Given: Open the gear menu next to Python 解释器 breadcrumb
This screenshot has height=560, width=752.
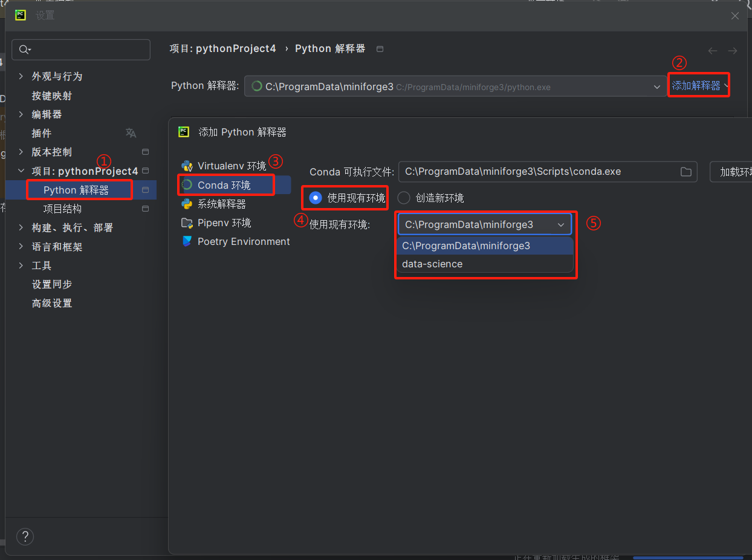Looking at the screenshot, I should [x=380, y=48].
